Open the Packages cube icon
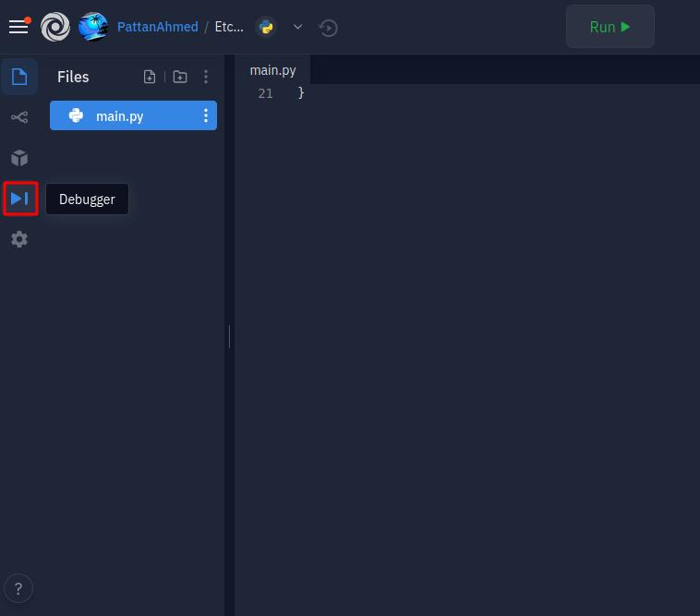 [19, 158]
